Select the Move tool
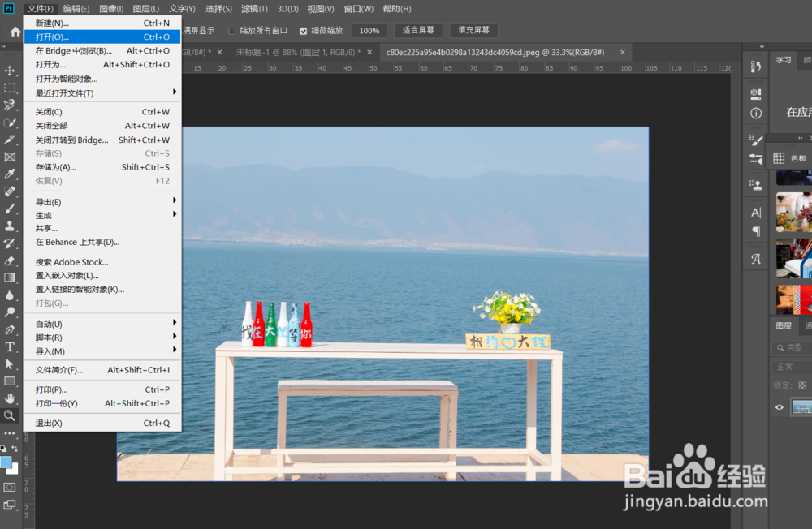812x529 pixels. 11,70
